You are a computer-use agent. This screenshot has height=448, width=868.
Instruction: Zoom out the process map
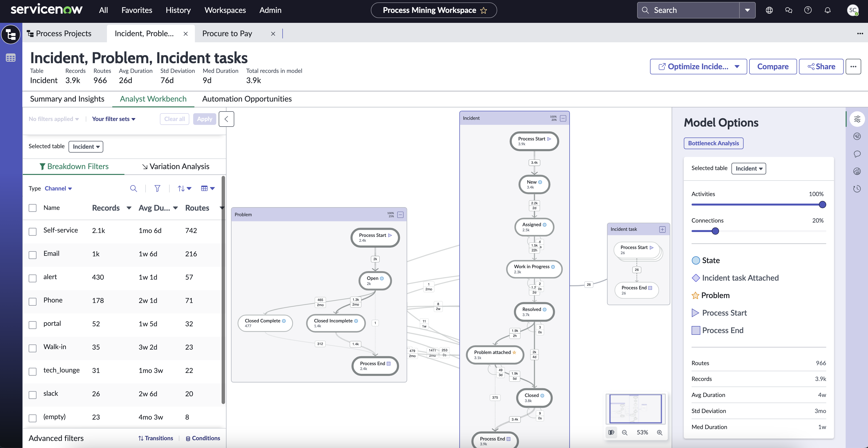(x=625, y=432)
